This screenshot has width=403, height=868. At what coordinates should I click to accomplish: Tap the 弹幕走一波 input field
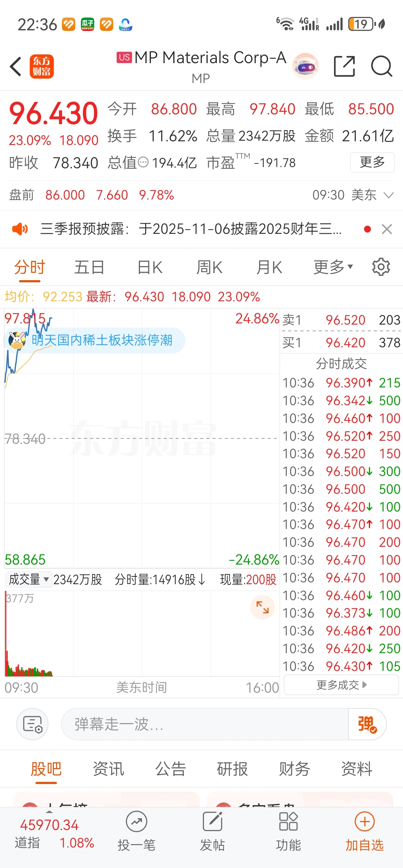point(205,724)
